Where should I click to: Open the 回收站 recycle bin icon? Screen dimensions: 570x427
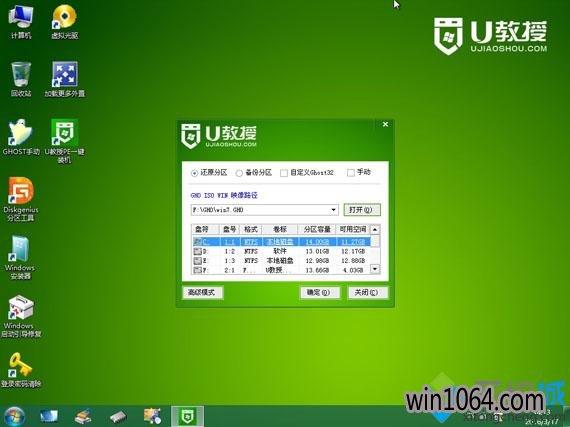click(x=21, y=79)
